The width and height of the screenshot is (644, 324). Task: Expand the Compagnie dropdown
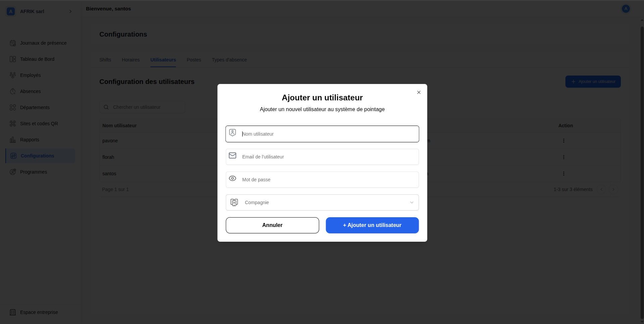411,202
